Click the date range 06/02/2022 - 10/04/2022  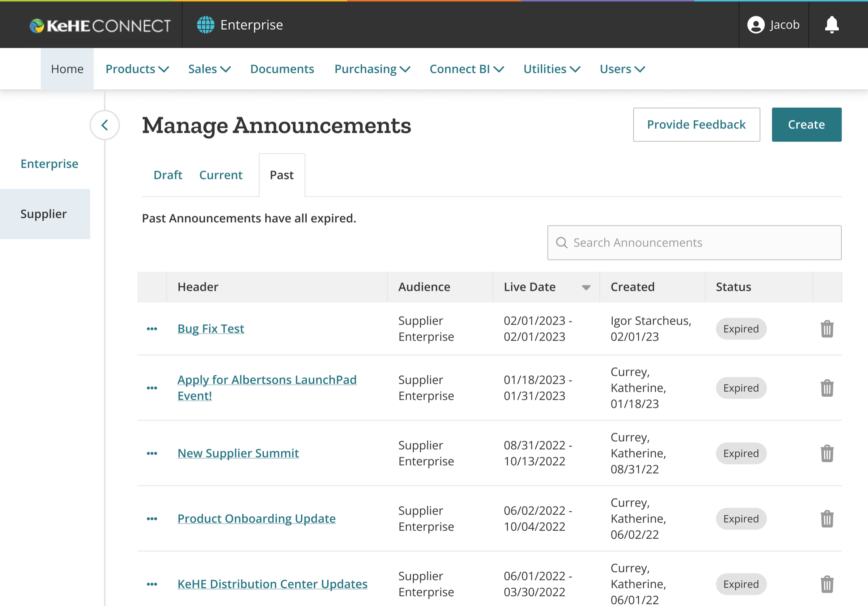click(x=538, y=518)
